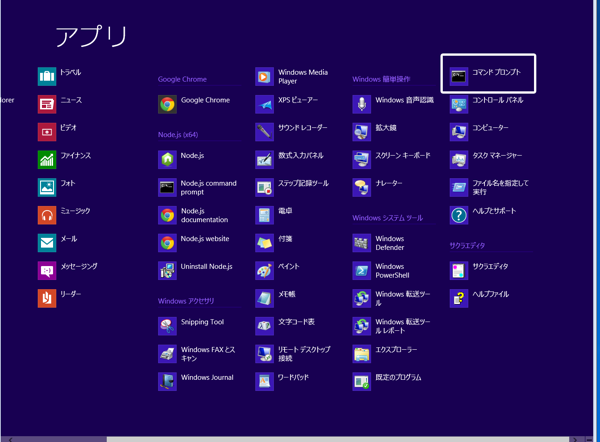This screenshot has width=600, height=442.
Task: Open Windows 転送ツール easy transfer icon
Action: (x=362, y=298)
